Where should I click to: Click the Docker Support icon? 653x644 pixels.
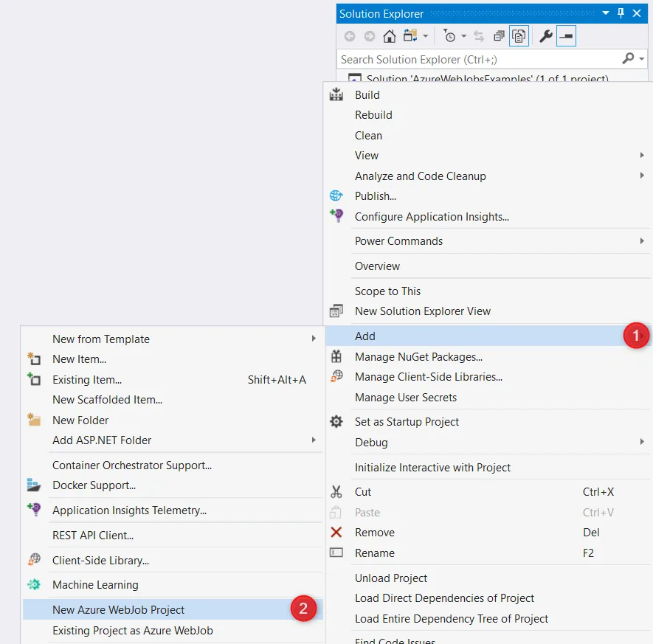pyautogui.click(x=34, y=485)
